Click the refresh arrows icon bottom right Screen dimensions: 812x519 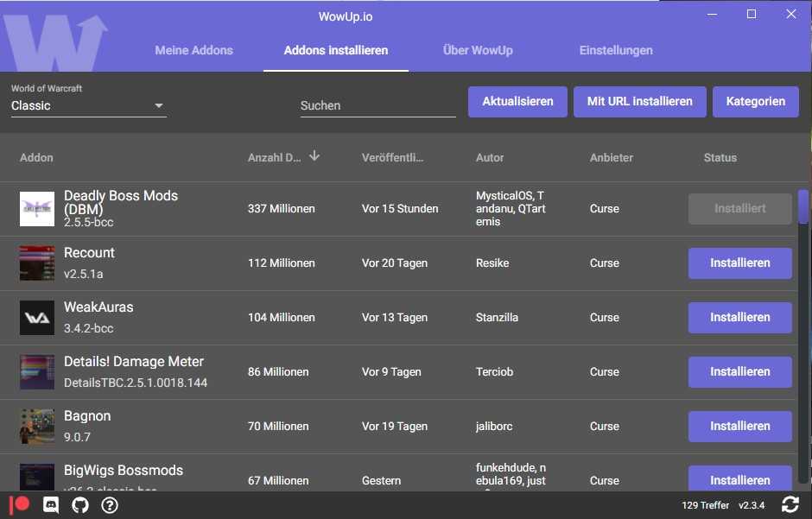coord(790,505)
